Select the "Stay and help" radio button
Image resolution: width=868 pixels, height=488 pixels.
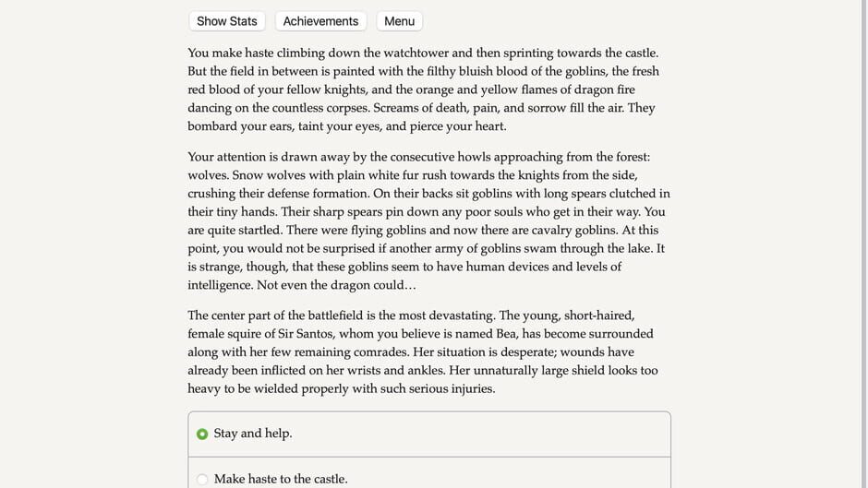202,434
